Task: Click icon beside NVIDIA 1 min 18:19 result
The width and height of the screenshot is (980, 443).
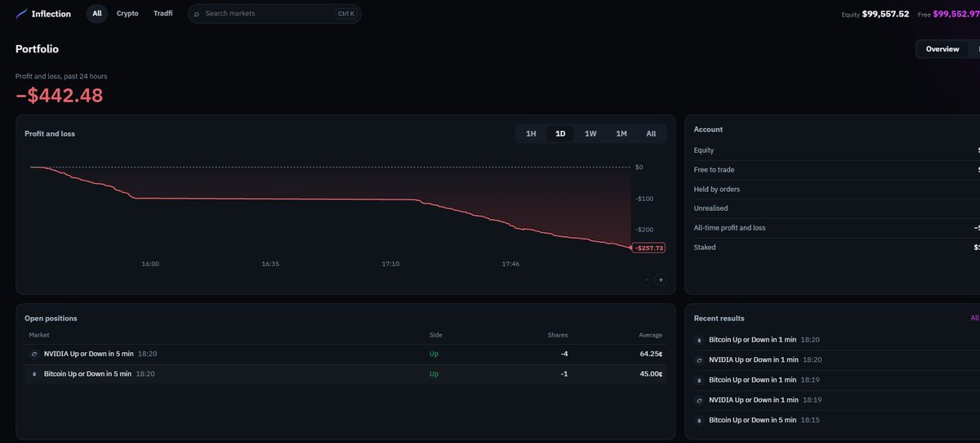Action: point(699,400)
